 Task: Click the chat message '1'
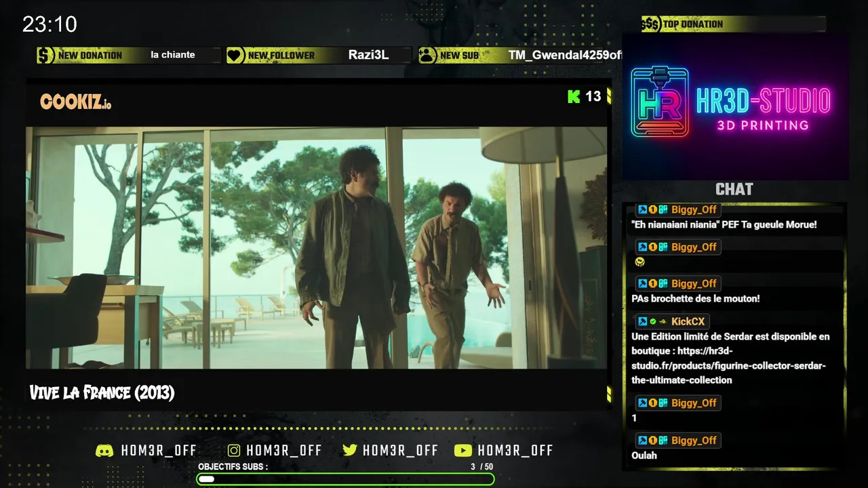[634, 418]
